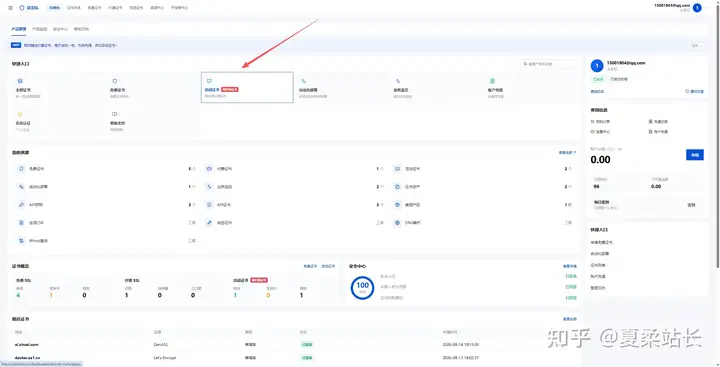Image resolution: width=720 pixels, height=367 pixels.
Task: Click the certificate conversion wrench icon
Action: [209, 223]
